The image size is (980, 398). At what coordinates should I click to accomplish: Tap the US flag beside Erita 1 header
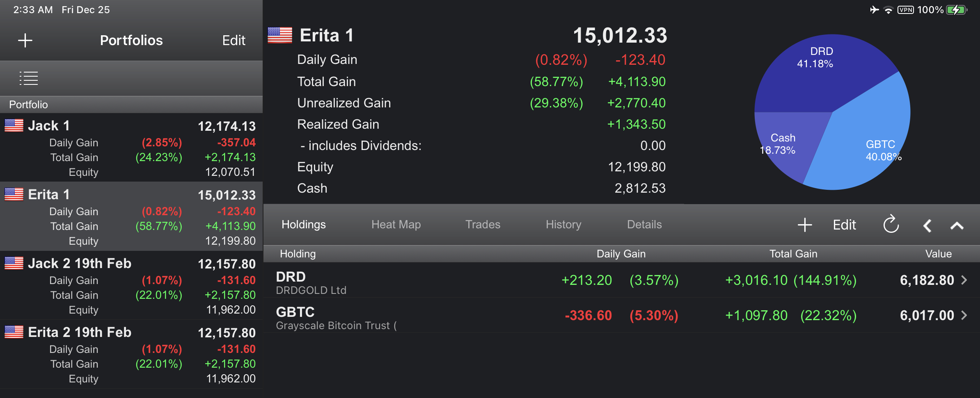280,35
